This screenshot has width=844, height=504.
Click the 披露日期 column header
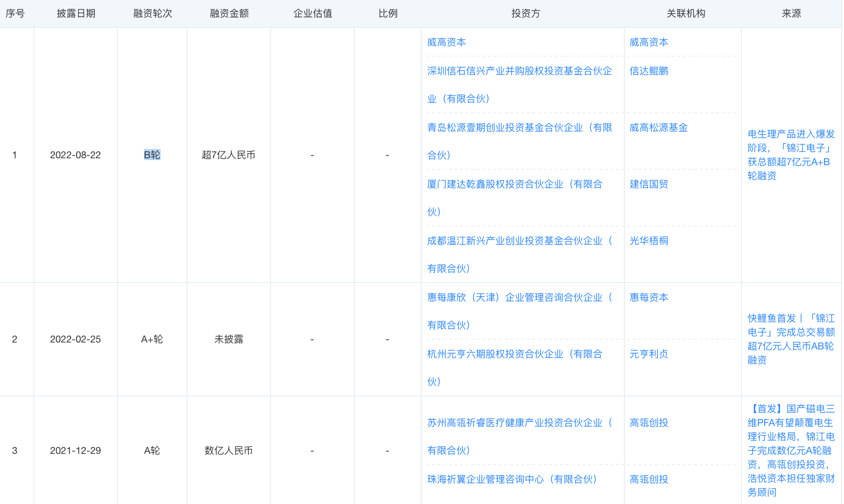(76, 13)
